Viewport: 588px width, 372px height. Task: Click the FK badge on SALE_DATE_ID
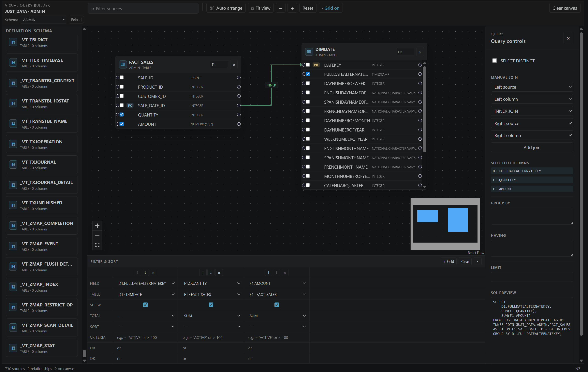click(x=130, y=106)
